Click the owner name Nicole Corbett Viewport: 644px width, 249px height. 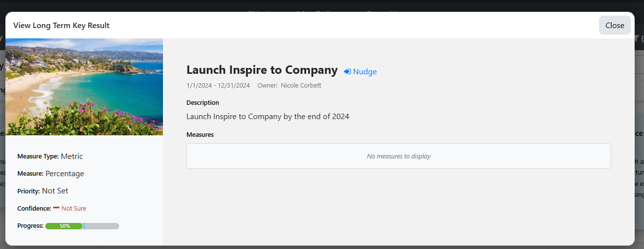[301, 86]
